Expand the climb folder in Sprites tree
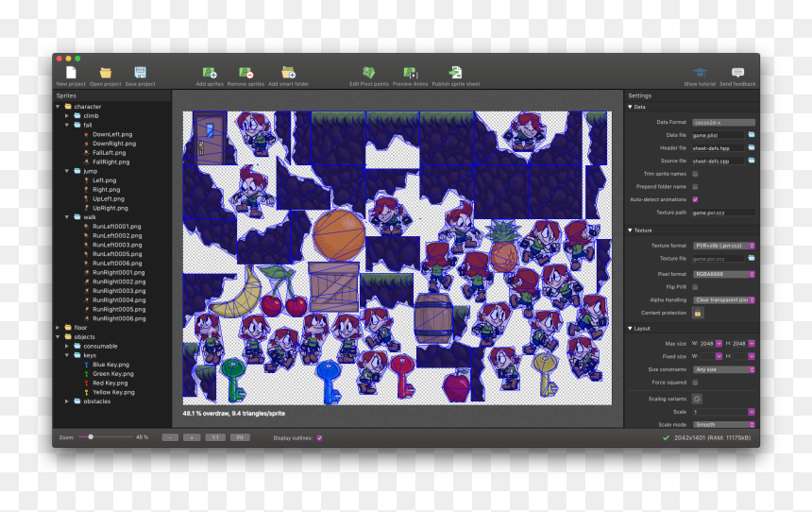812x512 pixels. (67, 116)
